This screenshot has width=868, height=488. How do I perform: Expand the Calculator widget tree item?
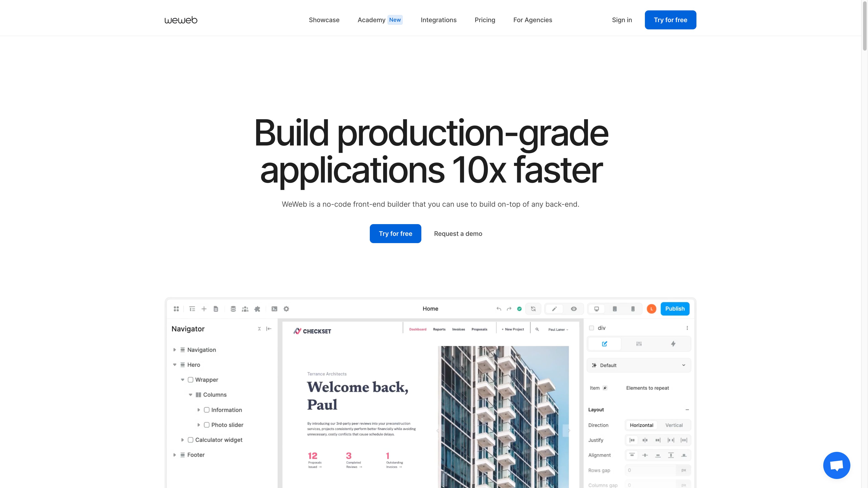coord(183,440)
